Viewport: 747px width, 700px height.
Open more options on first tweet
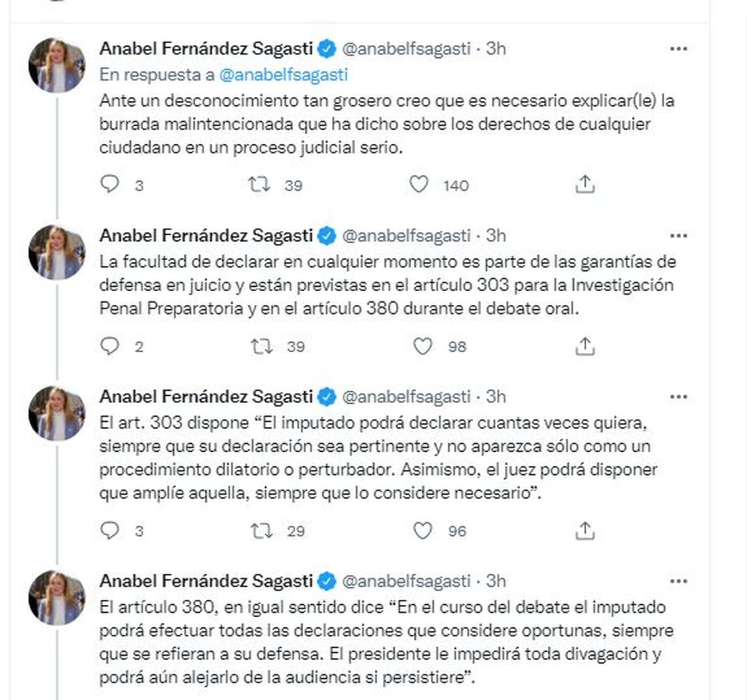(x=678, y=49)
